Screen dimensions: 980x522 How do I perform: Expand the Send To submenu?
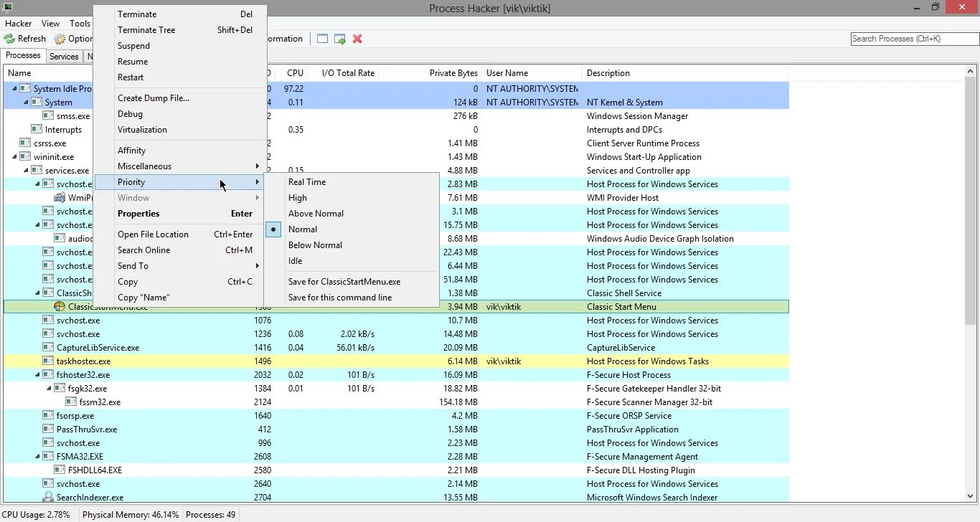point(133,265)
